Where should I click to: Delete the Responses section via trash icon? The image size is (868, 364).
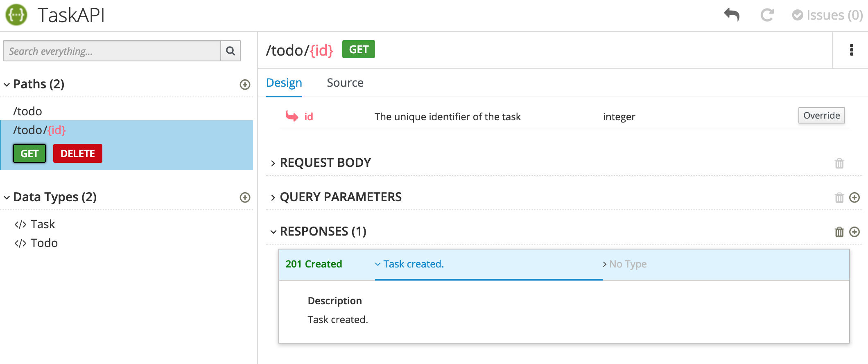tap(839, 232)
